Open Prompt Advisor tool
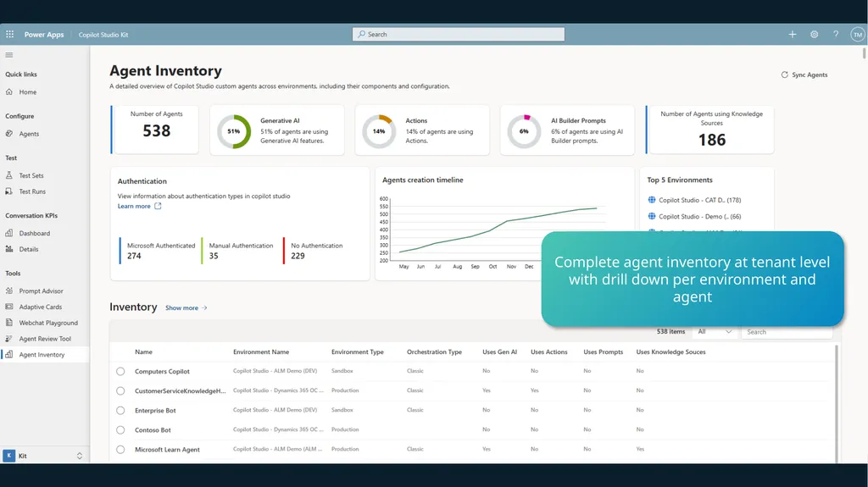 41,291
